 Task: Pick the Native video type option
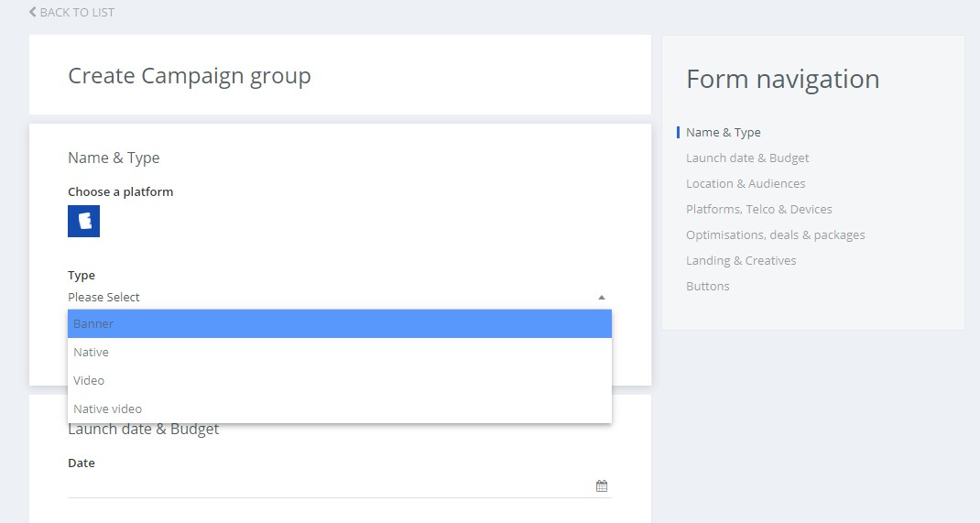[340, 409]
